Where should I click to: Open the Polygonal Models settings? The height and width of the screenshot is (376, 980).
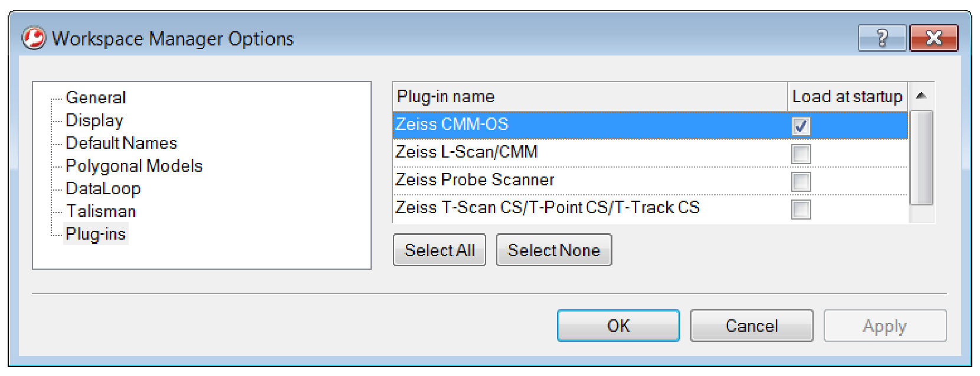[x=134, y=166]
